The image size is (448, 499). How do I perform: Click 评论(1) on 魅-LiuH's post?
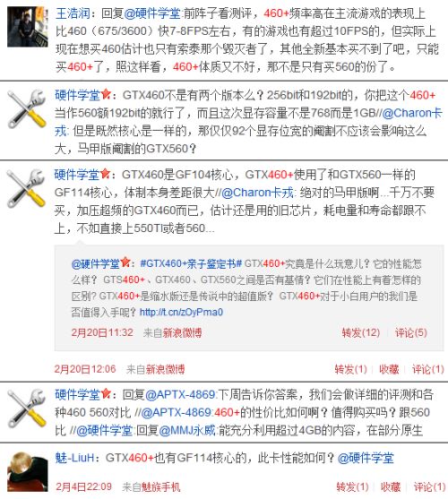[x=429, y=487]
